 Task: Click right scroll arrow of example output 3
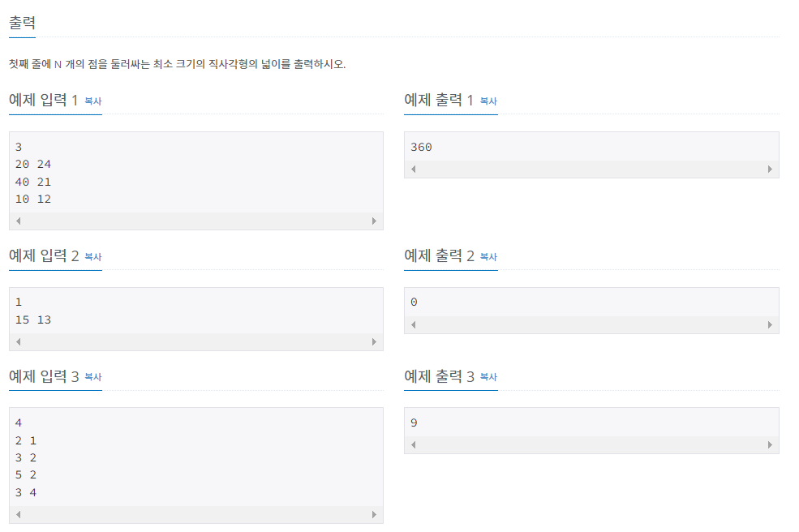point(770,445)
